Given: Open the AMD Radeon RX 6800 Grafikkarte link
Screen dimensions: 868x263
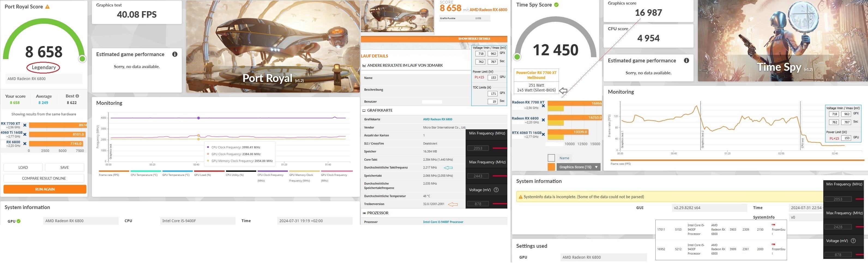Looking at the screenshot, I should click(437, 120).
